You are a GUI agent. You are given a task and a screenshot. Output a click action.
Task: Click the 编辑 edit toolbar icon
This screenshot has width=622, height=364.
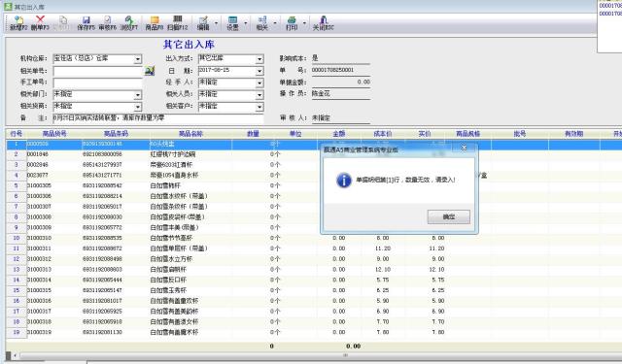[203, 19]
